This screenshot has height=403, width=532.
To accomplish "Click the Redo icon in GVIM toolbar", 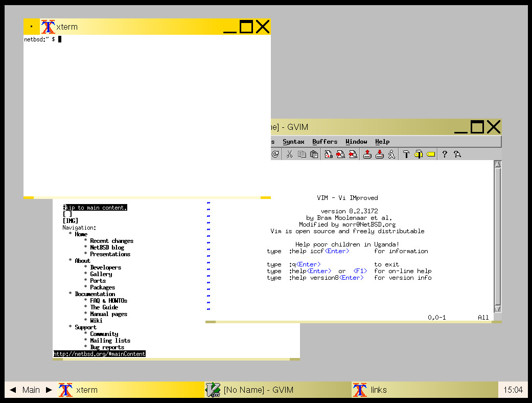I will click(x=275, y=154).
